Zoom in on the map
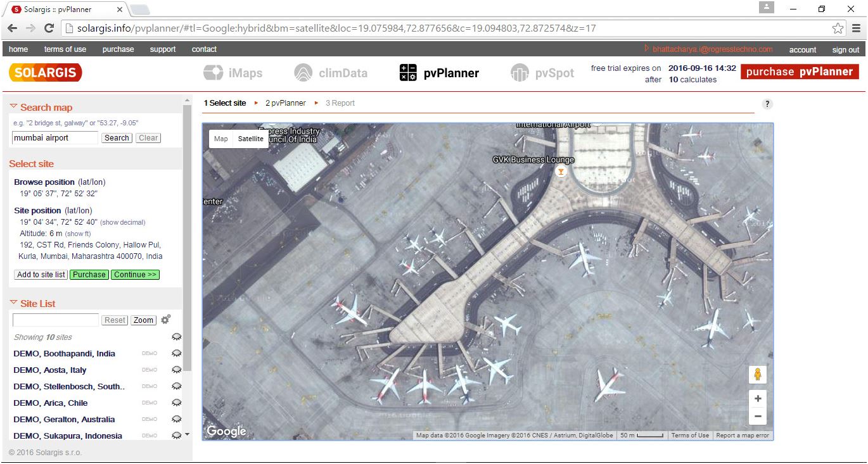868x464 pixels. pyautogui.click(x=758, y=399)
